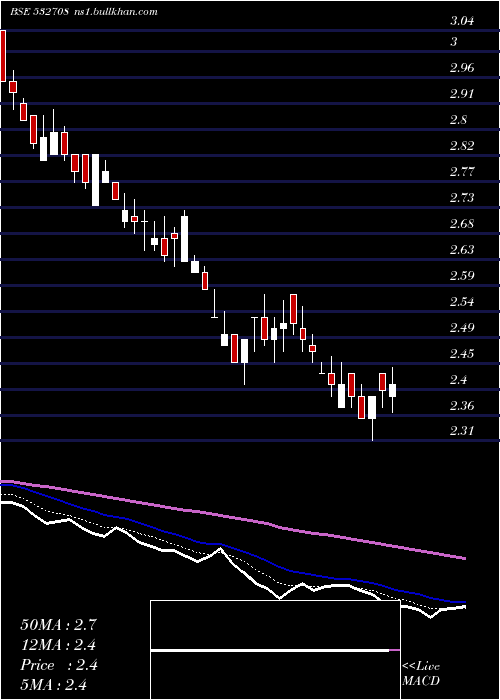Click inside the MACD histogram panel box

click(275, 650)
